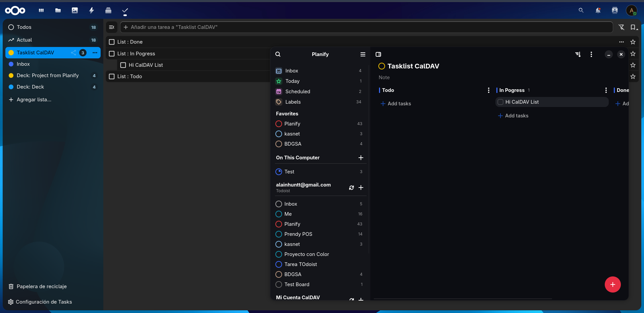Open Configuración de Tasks

tap(53, 302)
